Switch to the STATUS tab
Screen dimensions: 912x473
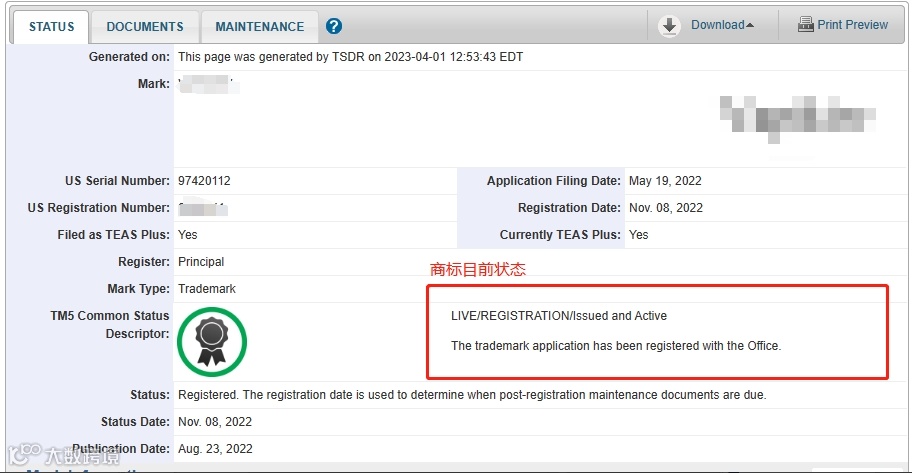point(51,27)
